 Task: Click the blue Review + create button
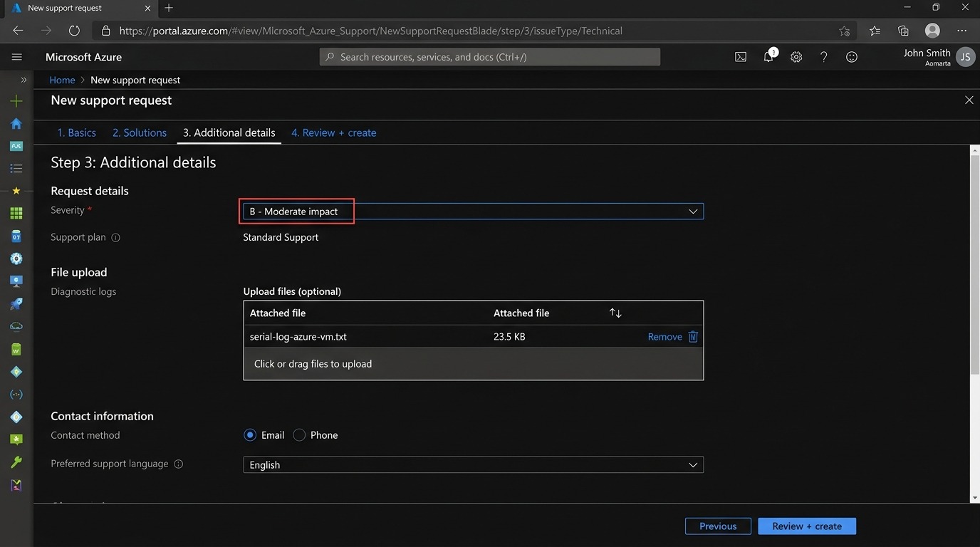coord(807,526)
